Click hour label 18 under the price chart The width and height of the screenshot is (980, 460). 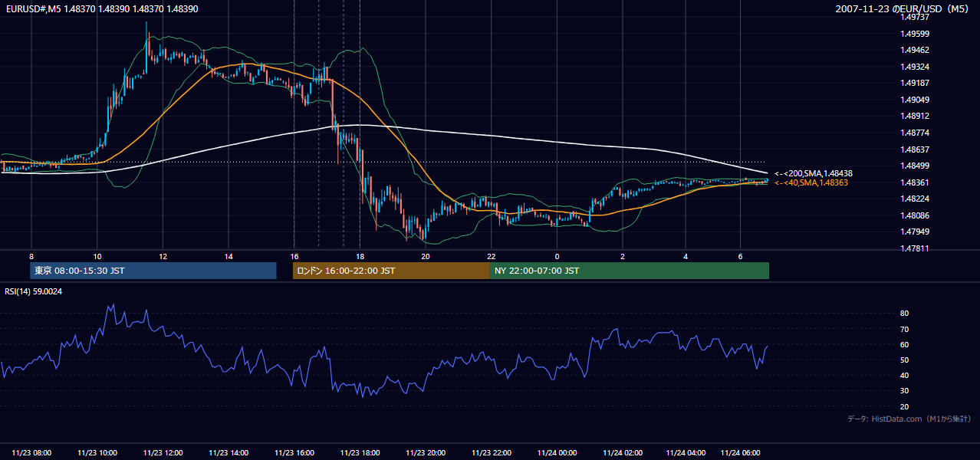tap(360, 256)
